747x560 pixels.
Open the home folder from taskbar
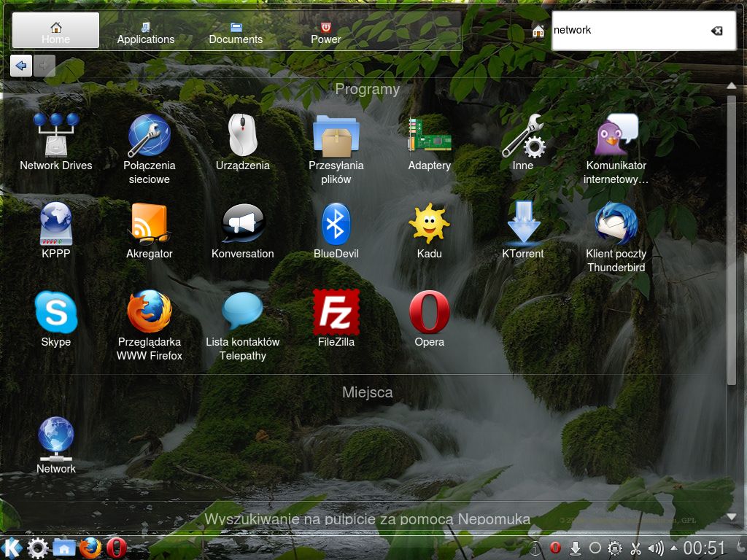click(64, 548)
